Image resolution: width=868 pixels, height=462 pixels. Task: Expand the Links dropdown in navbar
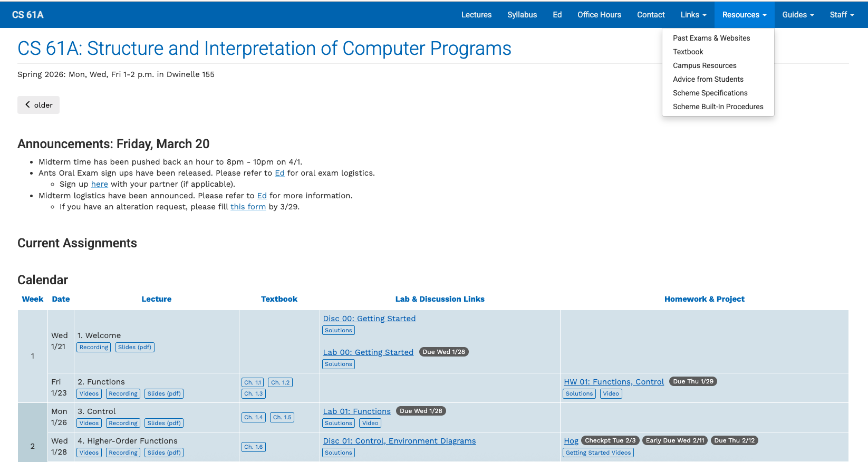click(x=693, y=15)
